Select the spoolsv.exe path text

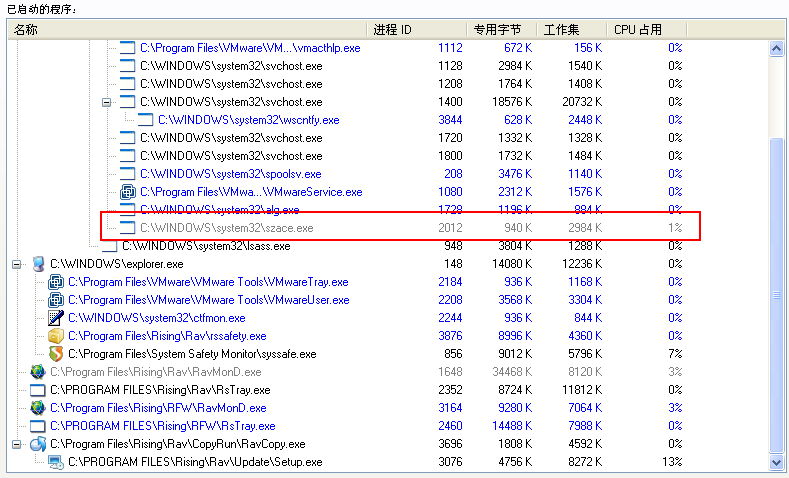(230, 174)
